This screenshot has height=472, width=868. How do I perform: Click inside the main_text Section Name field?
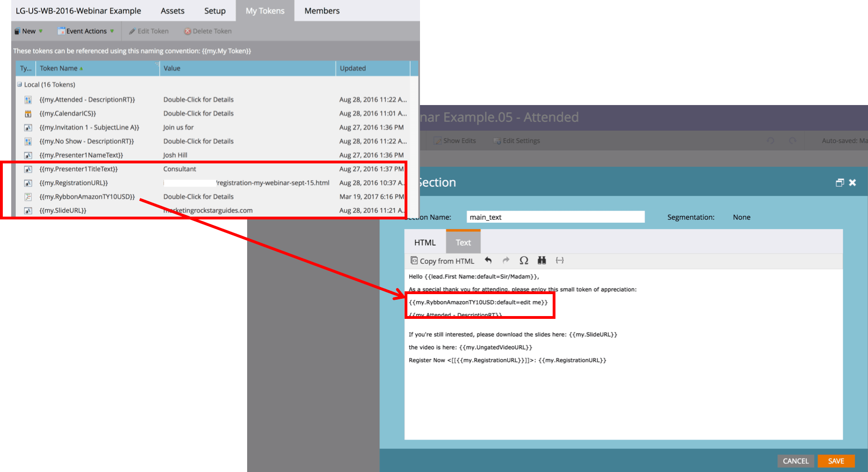tap(555, 217)
